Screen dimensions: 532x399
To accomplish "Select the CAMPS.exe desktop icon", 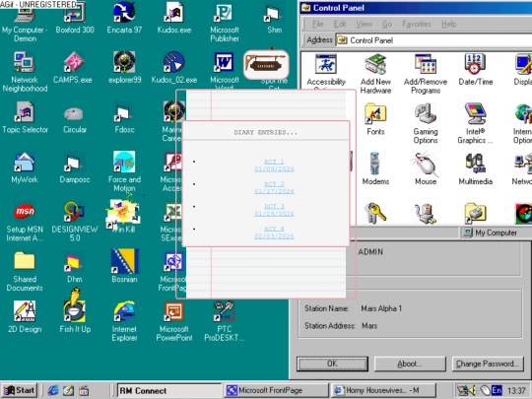I will click(x=73, y=68).
